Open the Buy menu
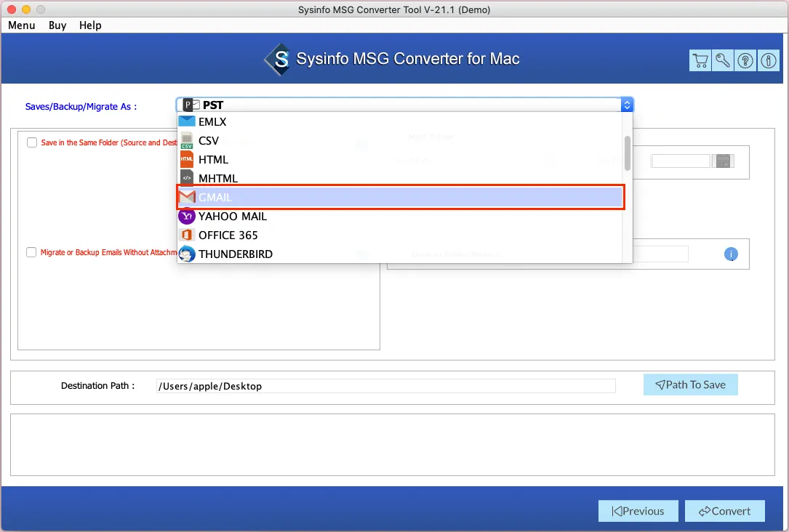This screenshot has width=789, height=532. pos(57,25)
